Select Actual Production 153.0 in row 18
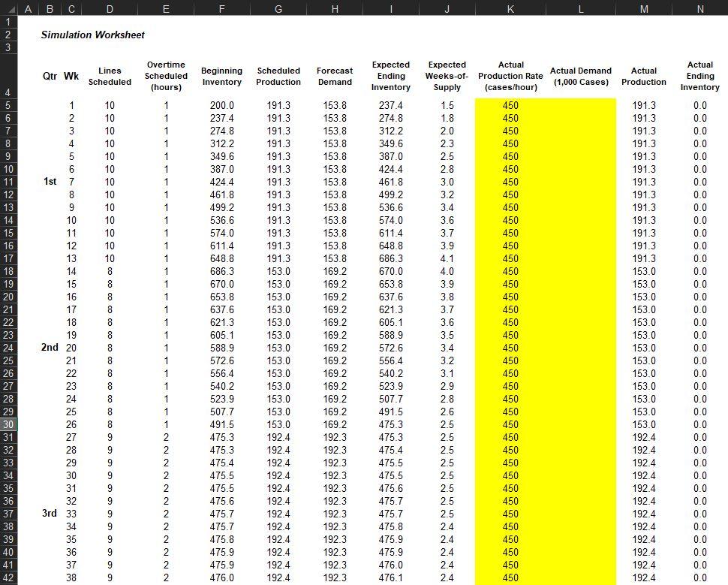This screenshot has width=728, height=585. point(644,271)
